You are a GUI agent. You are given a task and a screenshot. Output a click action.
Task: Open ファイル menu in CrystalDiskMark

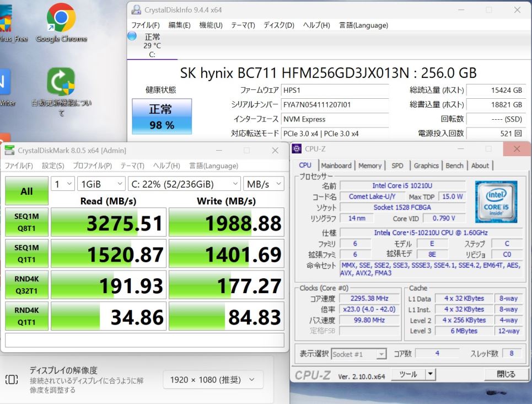click(19, 166)
